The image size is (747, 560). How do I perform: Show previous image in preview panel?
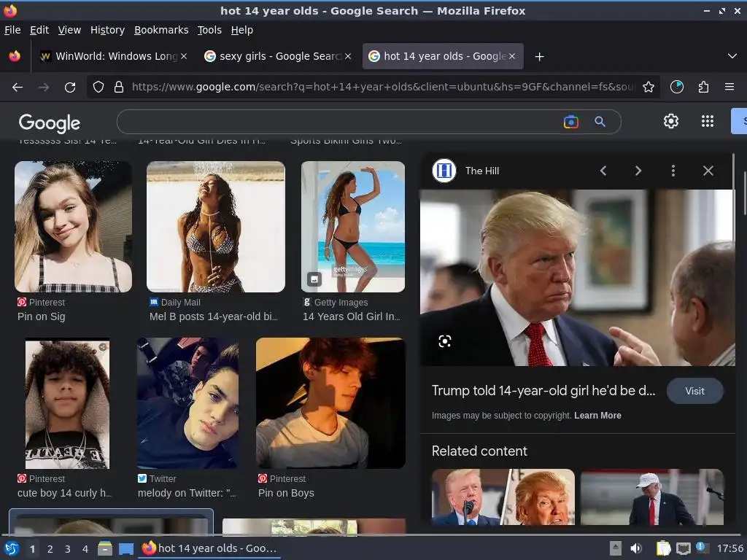tap(603, 171)
